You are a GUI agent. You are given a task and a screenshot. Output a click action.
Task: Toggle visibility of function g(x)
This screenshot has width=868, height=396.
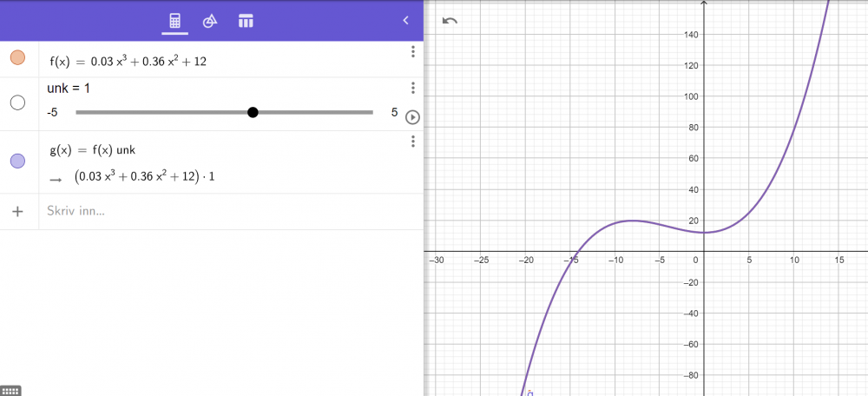(17, 162)
